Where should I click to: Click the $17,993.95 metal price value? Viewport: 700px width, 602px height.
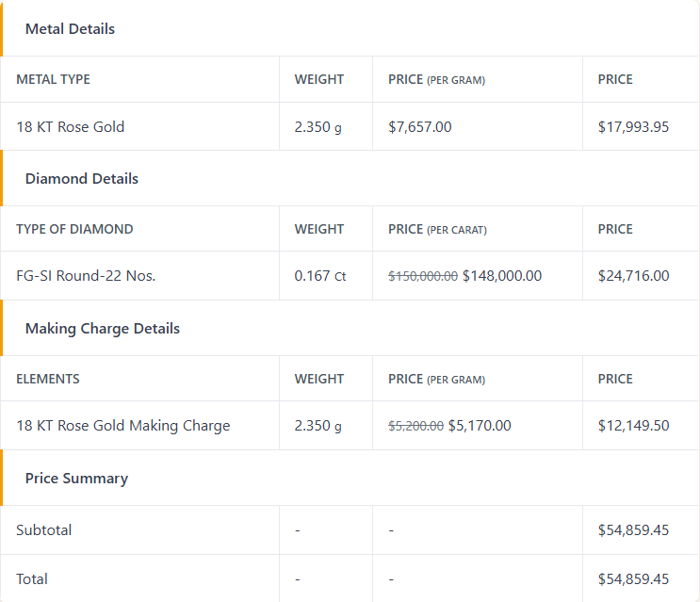pyautogui.click(x=633, y=127)
